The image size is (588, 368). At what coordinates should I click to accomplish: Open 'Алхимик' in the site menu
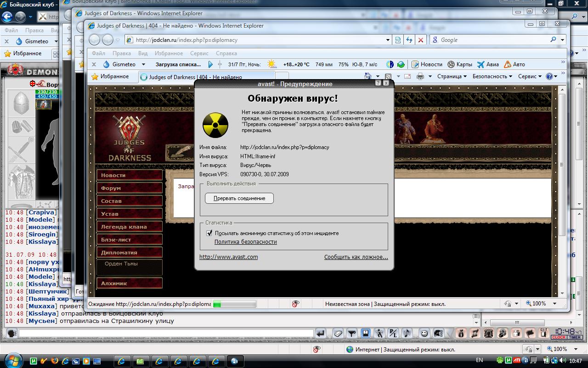[130, 283]
